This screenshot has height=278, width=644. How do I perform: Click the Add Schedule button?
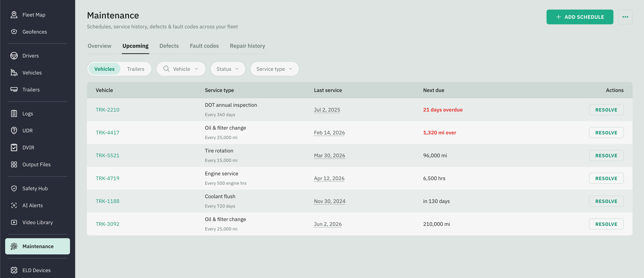click(x=580, y=17)
